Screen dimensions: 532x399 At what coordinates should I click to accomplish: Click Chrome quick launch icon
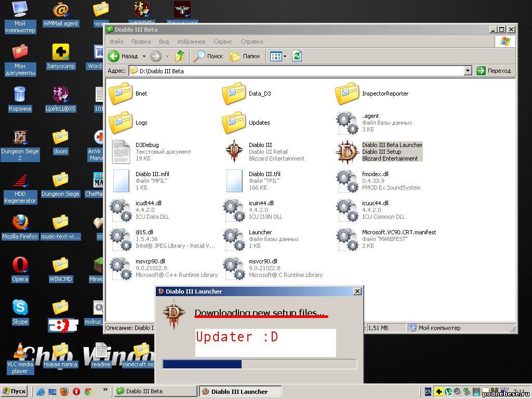coord(88,392)
